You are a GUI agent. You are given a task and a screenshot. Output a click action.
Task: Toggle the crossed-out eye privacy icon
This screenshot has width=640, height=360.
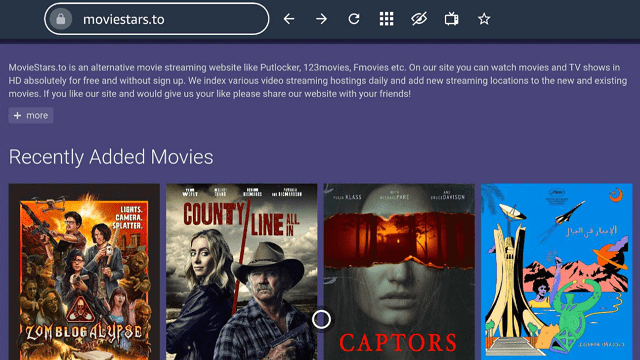(x=419, y=19)
